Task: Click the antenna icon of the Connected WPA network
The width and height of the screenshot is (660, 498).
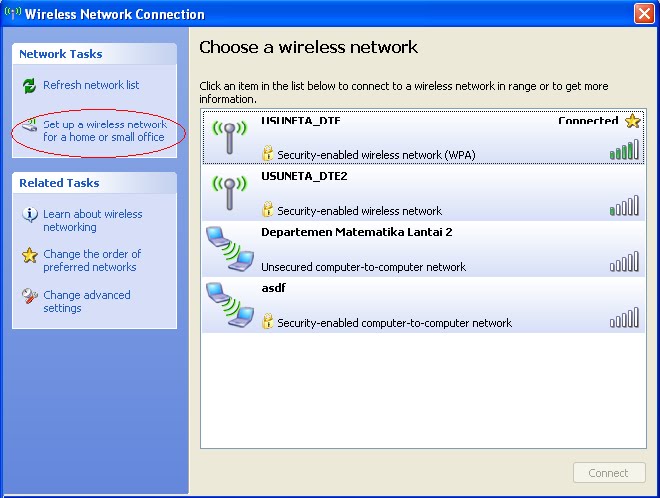Action: (229, 137)
